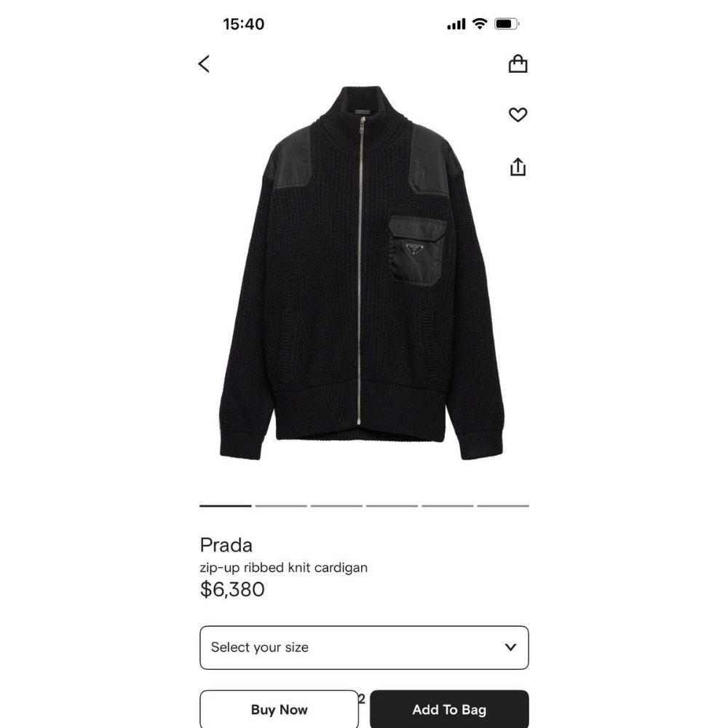Viewport: 728px width, 728px height.
Task: Tap the cellular signal bars
Action: [456, 24]
